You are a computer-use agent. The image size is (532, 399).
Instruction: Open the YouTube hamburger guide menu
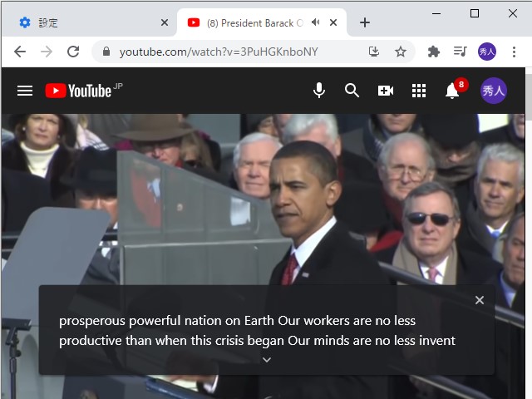(25, 91)
